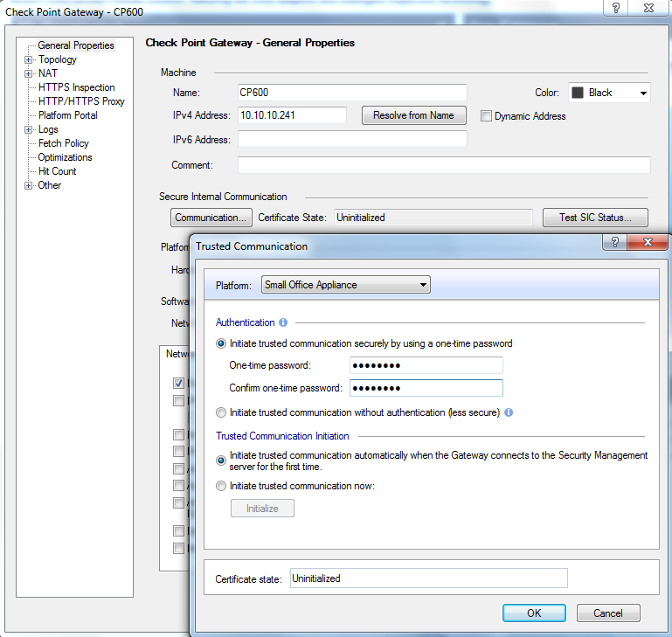The image size is (672, 637).
Task: Click the disabled Initialize button
Action: tap(262, 509)
